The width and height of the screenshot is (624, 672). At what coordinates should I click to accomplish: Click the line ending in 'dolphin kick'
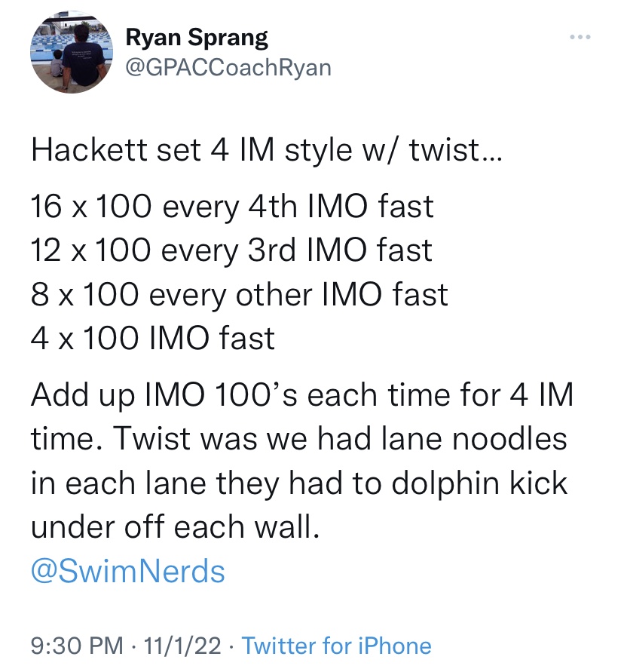click(298, 483)
